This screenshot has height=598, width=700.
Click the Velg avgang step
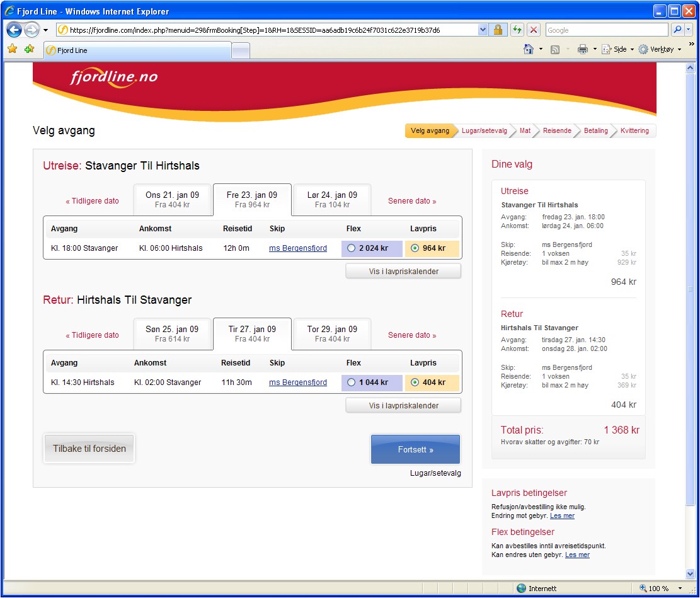430,130
